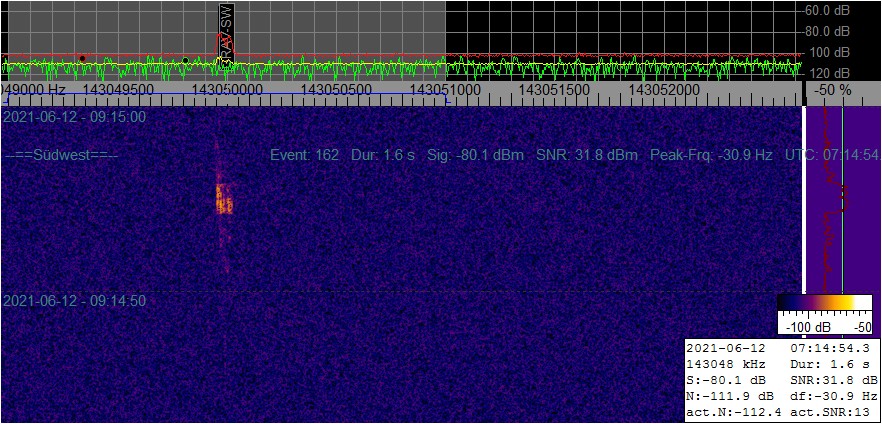The image size is (882, 424).
Task: Click act.N:-112.4 in the info box
Action: click(734, 413)
